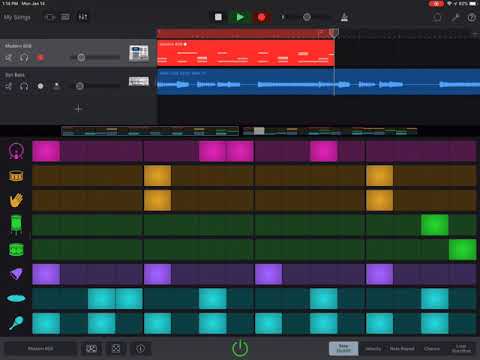
Task: Toggle the sequencer power button
Action: tap(240, 349)
